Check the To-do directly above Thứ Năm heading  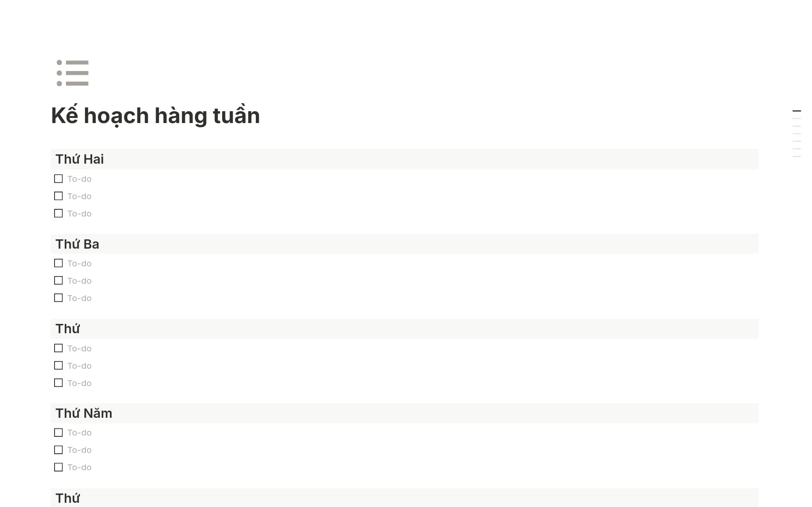58,383
